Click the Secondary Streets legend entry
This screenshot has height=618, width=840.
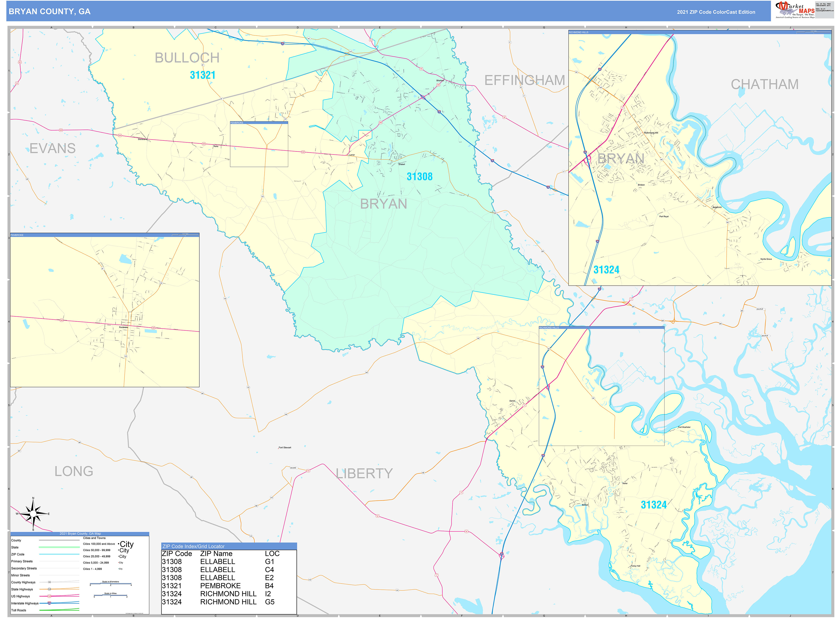45,568
